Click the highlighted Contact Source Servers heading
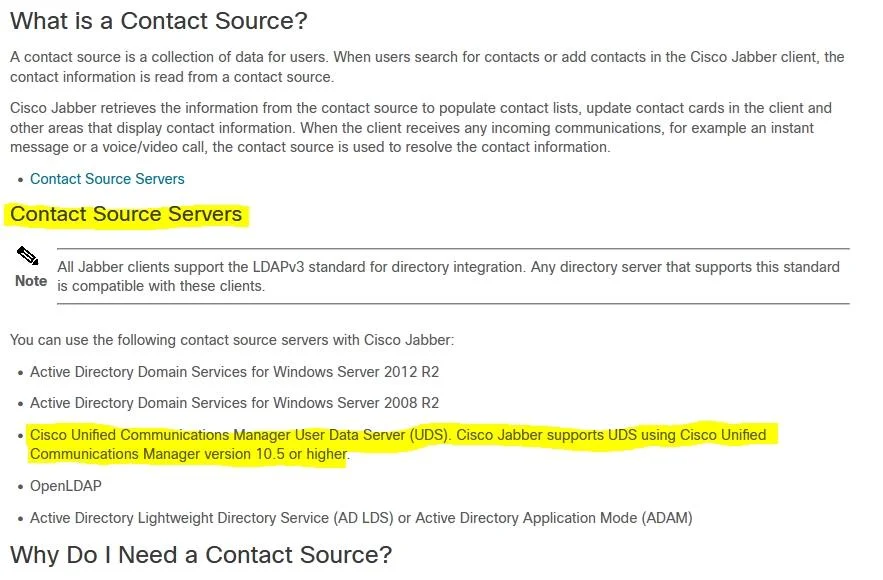883x580 pixels. tap(126, 214)
